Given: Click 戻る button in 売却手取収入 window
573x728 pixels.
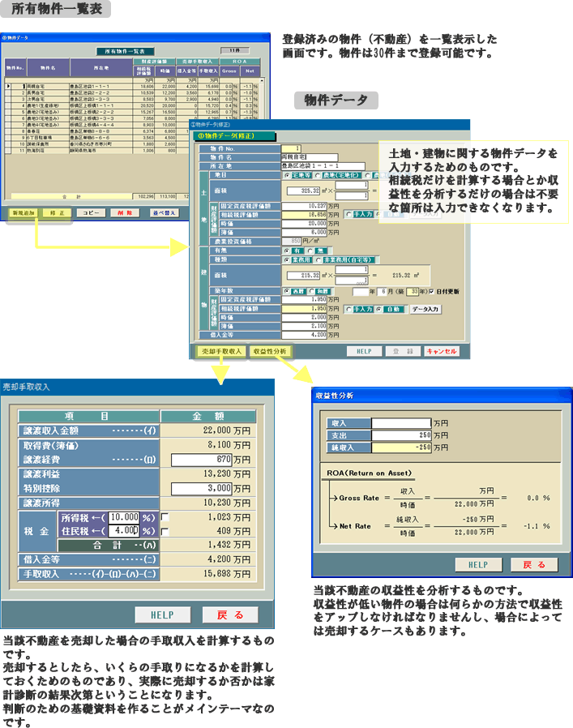Looking at the screenshot, I should point(230,615).
